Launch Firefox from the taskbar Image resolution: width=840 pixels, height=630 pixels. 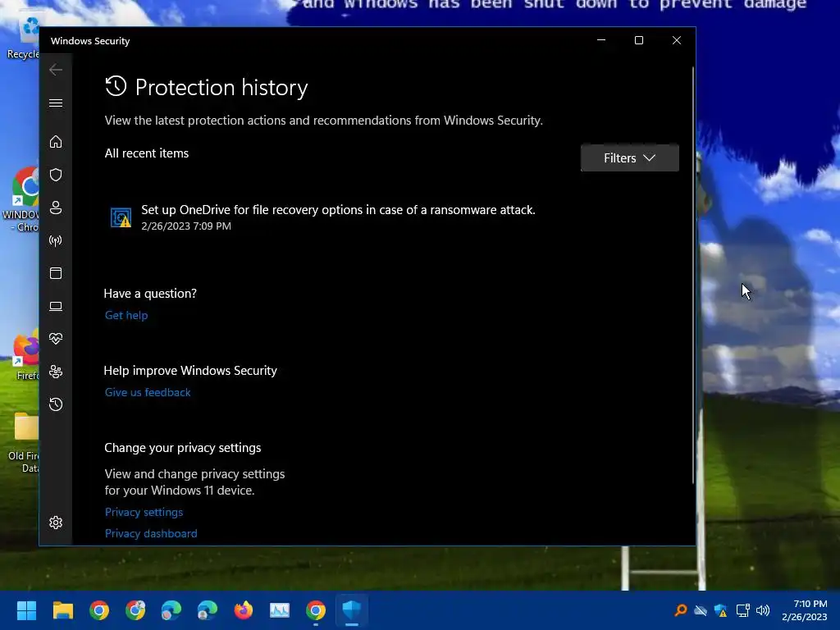coord(243,610)
